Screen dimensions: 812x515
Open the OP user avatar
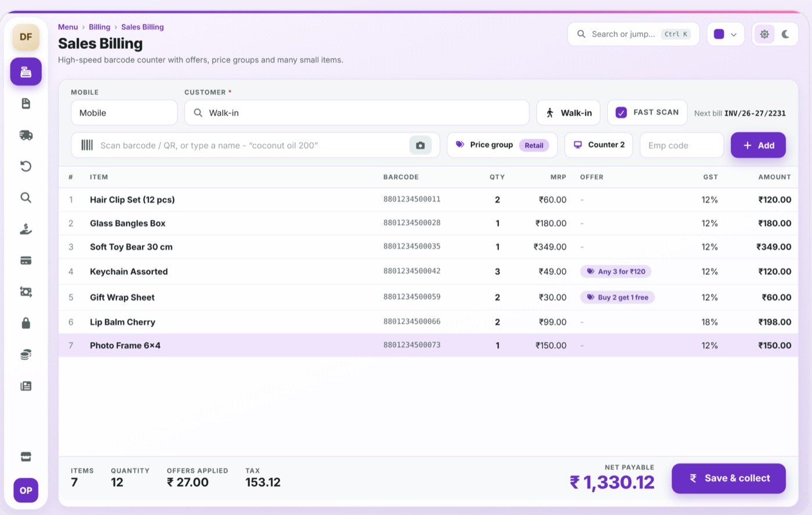(x=26, y=491)
